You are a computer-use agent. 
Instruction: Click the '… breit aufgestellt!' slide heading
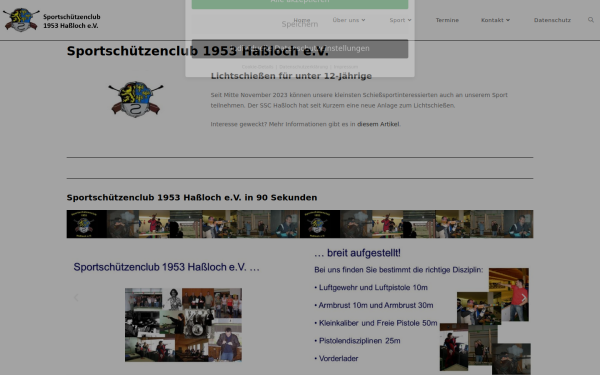[357, 253]
